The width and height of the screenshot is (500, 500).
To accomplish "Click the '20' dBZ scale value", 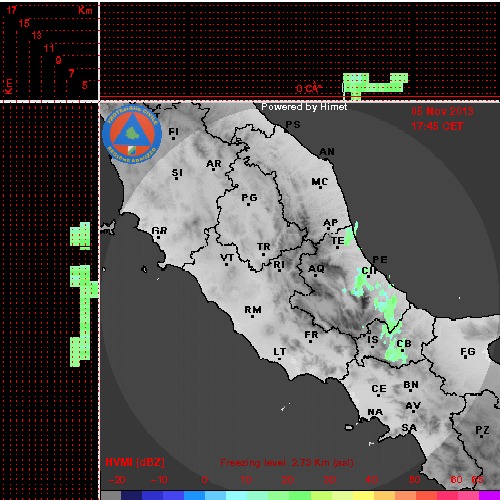I will click(x=287, y=480).
